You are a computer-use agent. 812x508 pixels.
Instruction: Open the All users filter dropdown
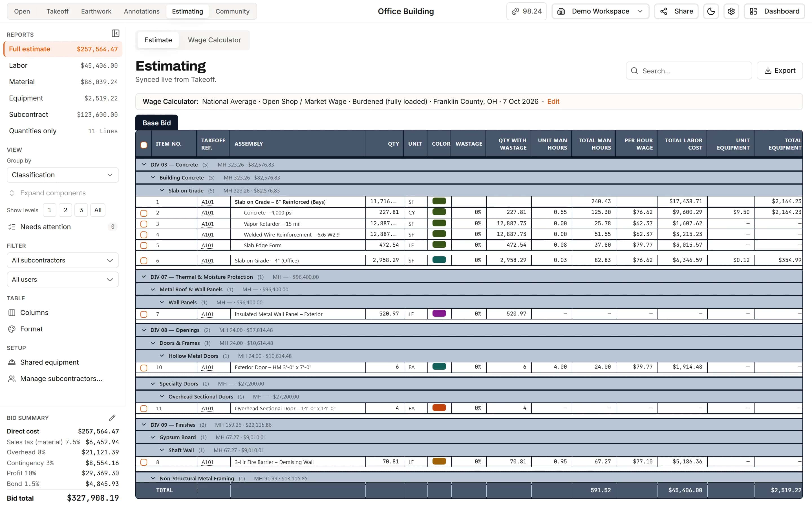[63, 279]
